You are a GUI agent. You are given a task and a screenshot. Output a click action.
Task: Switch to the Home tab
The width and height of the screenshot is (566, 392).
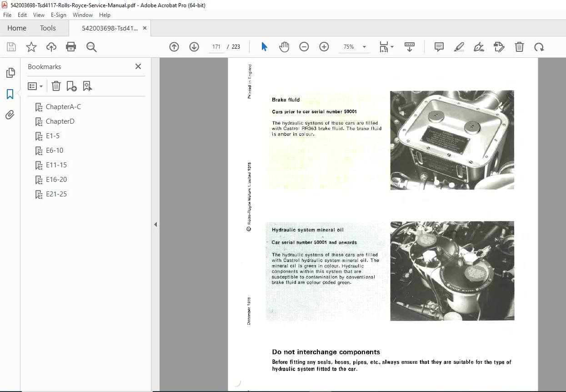[17, 28]
